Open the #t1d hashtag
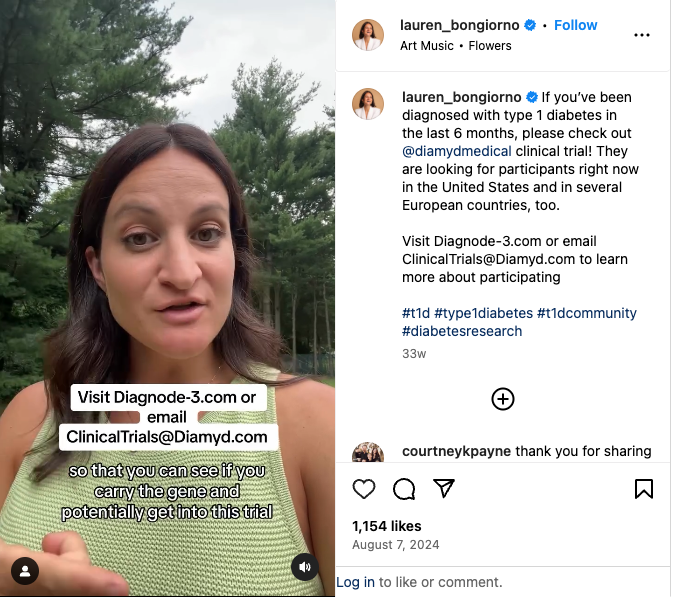Screen dimensions: 673x597 click(x=416, y=313)
